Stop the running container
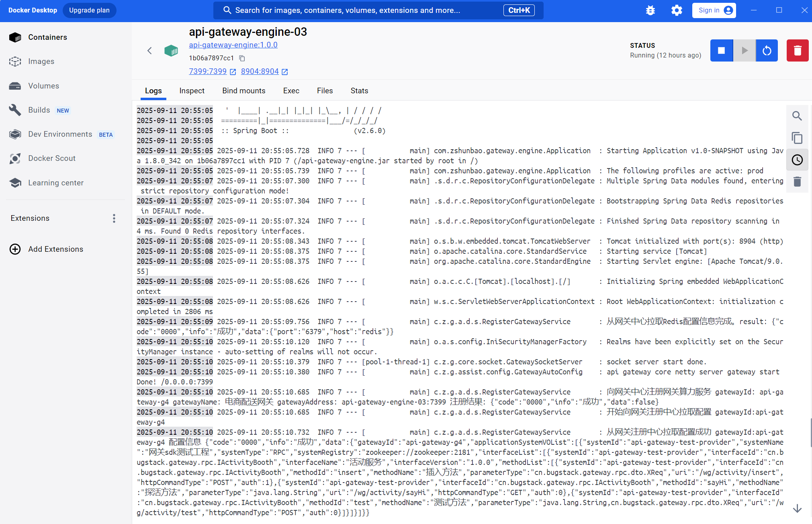The height and width of the screenshot is (524, 812). click(721, 51)
